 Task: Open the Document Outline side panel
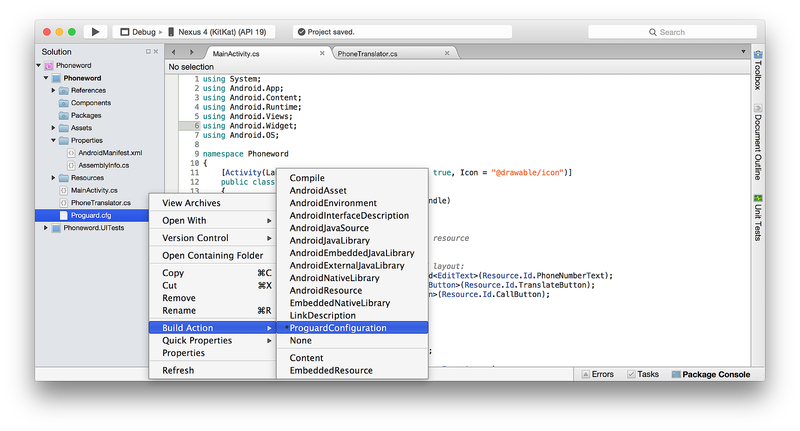(x=758, y=142)
